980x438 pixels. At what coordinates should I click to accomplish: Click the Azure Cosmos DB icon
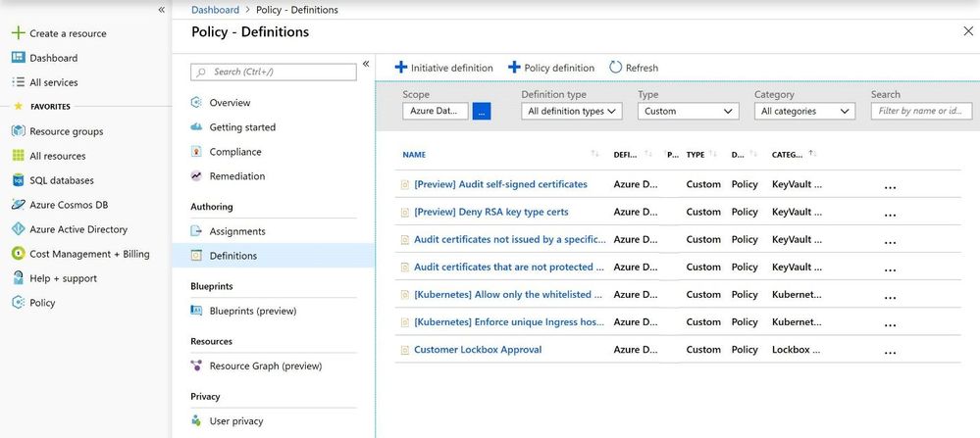click(x=19, y=205)
